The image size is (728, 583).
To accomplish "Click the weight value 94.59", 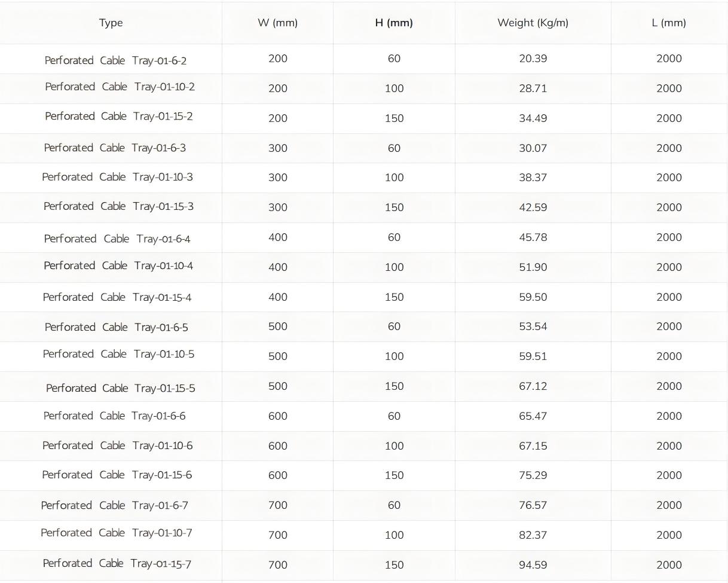I will [x=533, y=565].
